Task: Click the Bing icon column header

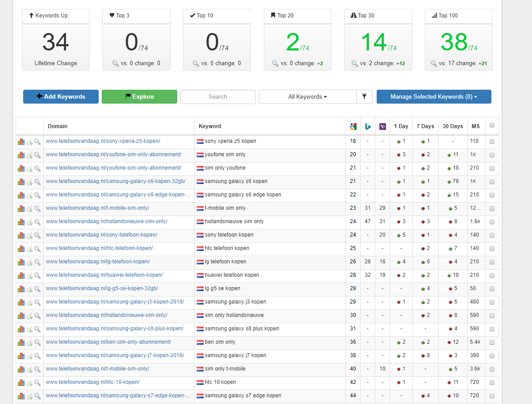Action: pos(368,126)
